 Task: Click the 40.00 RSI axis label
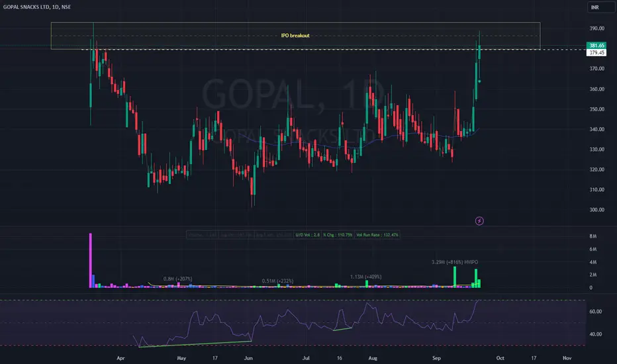coord(595,334)
